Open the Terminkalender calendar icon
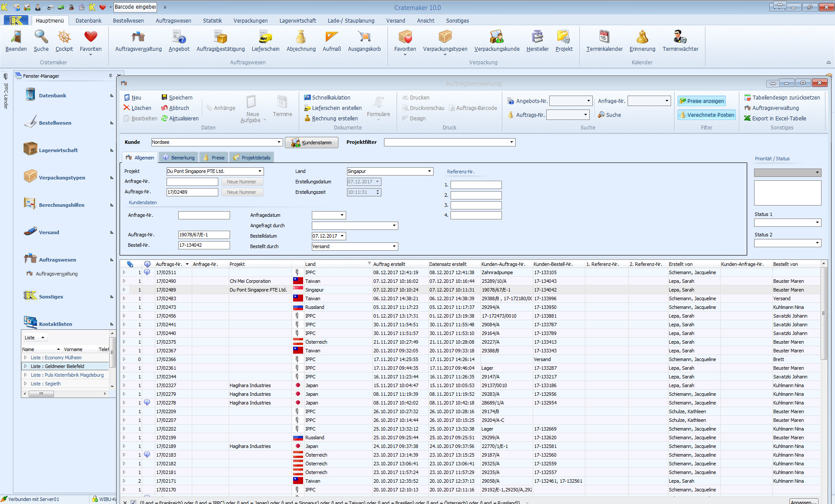Screen dimensions: 835x504 604,41
